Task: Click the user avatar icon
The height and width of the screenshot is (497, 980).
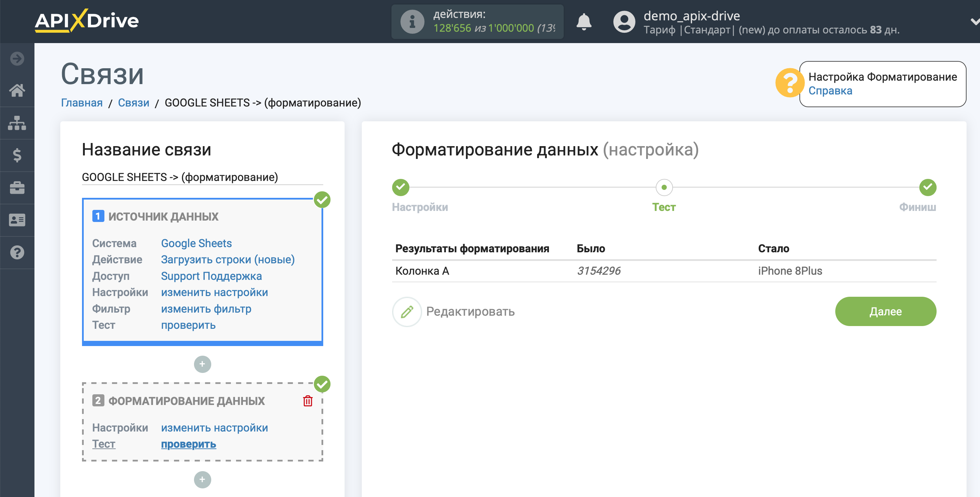Action: pos(624,22)
